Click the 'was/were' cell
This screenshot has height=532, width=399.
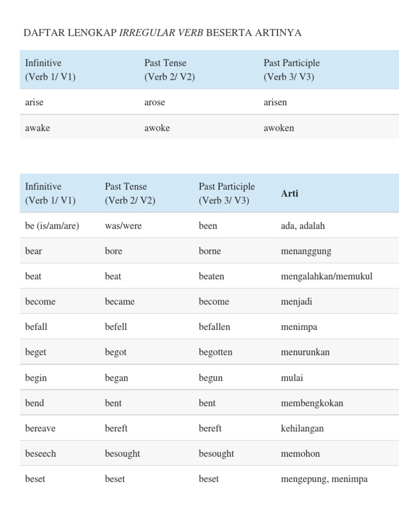[x=123, y=226]
